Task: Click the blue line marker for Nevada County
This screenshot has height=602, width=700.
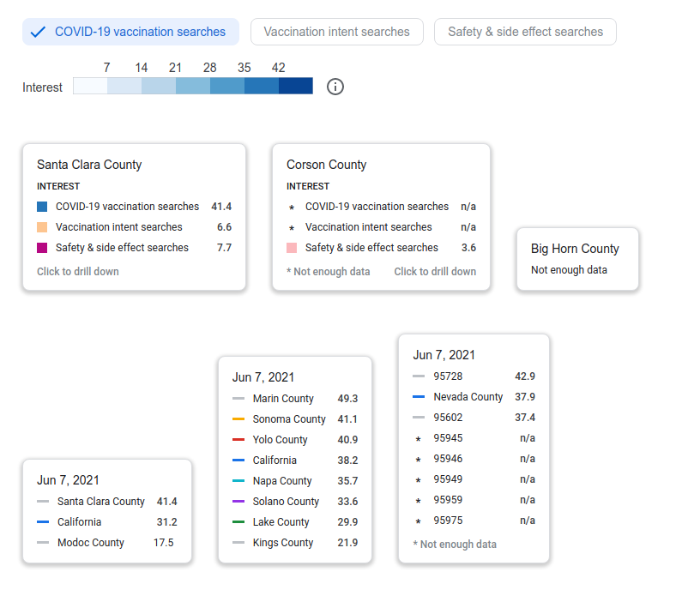Action: pyautogui.click(x=419, y=397)
